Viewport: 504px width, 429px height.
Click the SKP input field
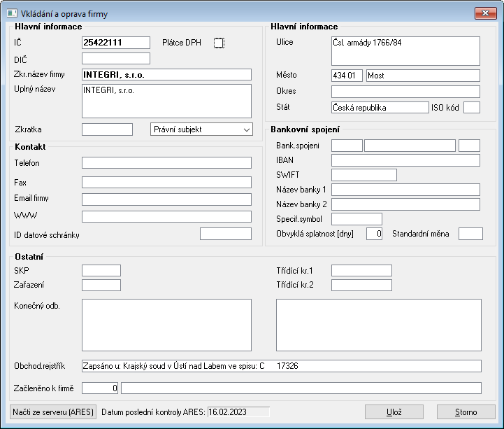click(101, 270)
